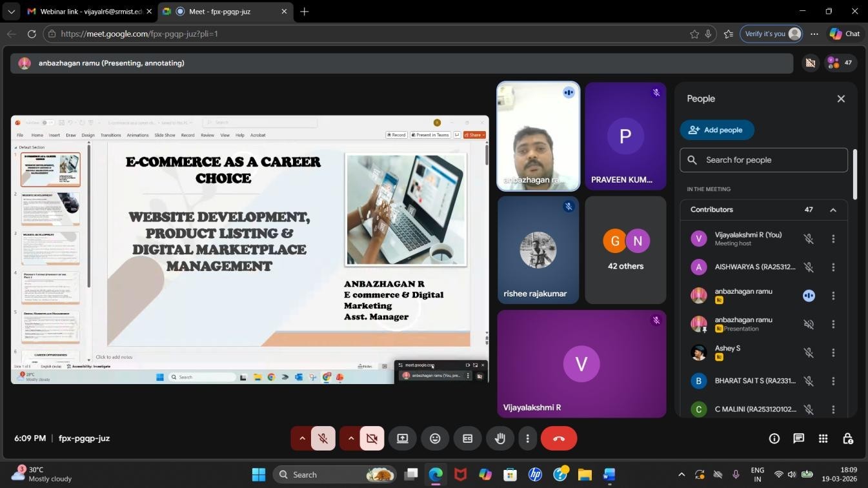The image size is (868, 488).
Task: Open options for Vijayalakshmi R (You)
Action: coord(833,239)
